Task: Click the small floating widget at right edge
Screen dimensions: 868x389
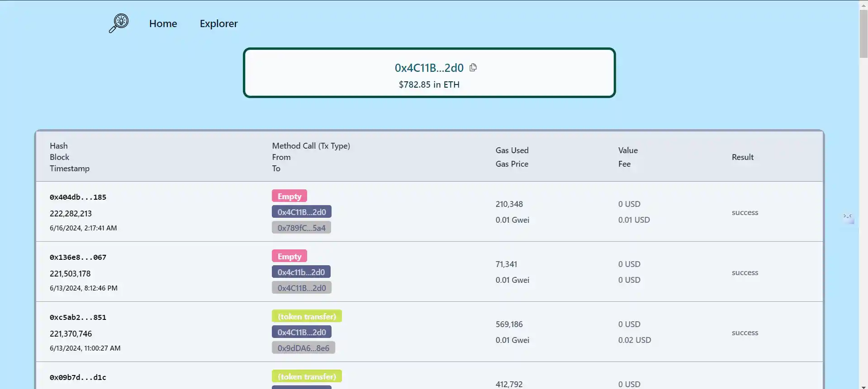Action: pyautogui.click(x=848, y=217)
